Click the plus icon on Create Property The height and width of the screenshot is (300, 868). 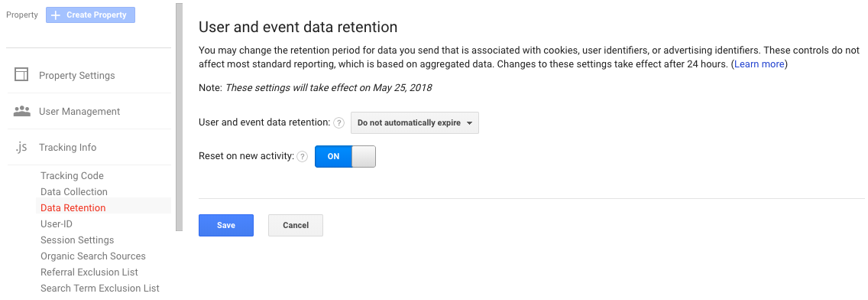pyautogui.click(x=55, y=15)
